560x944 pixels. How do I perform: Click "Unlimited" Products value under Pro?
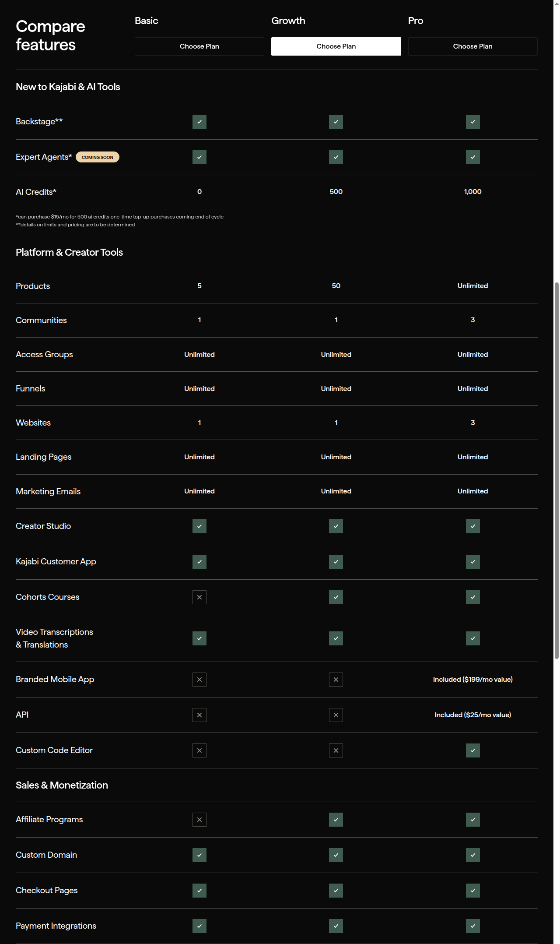473,286
